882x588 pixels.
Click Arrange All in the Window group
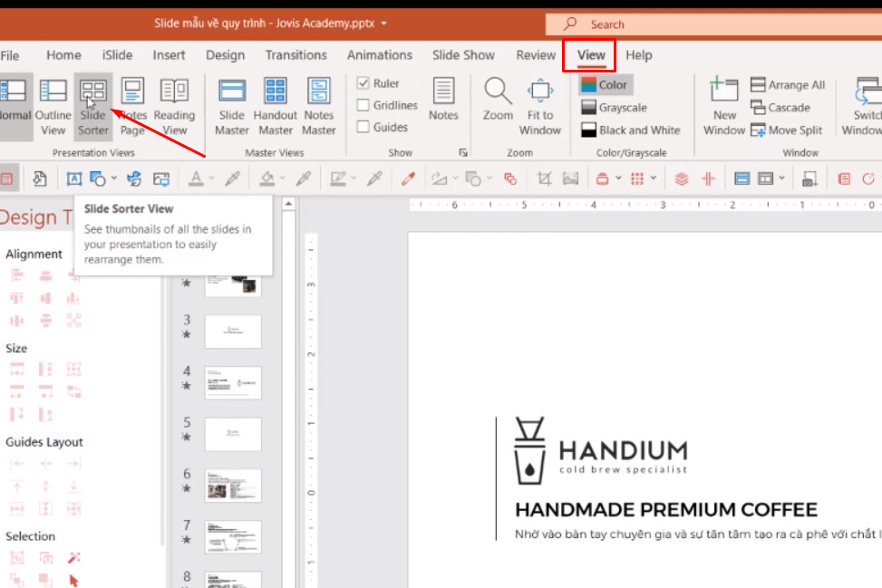click(788, 84)
